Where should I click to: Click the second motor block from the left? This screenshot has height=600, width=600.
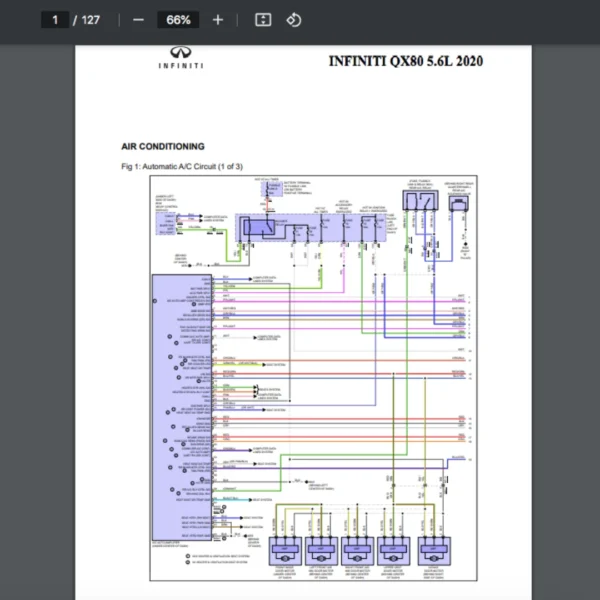coord(322,549)
